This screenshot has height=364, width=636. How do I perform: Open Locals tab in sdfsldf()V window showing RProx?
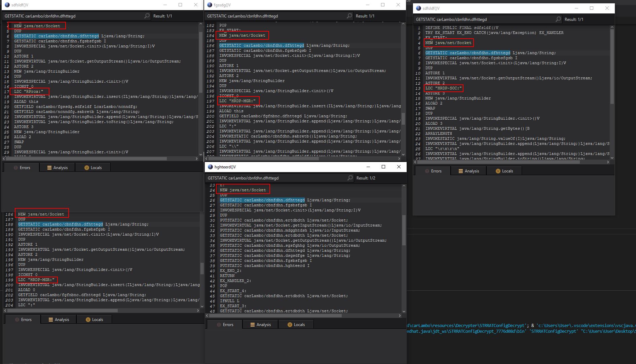[93, 167]
